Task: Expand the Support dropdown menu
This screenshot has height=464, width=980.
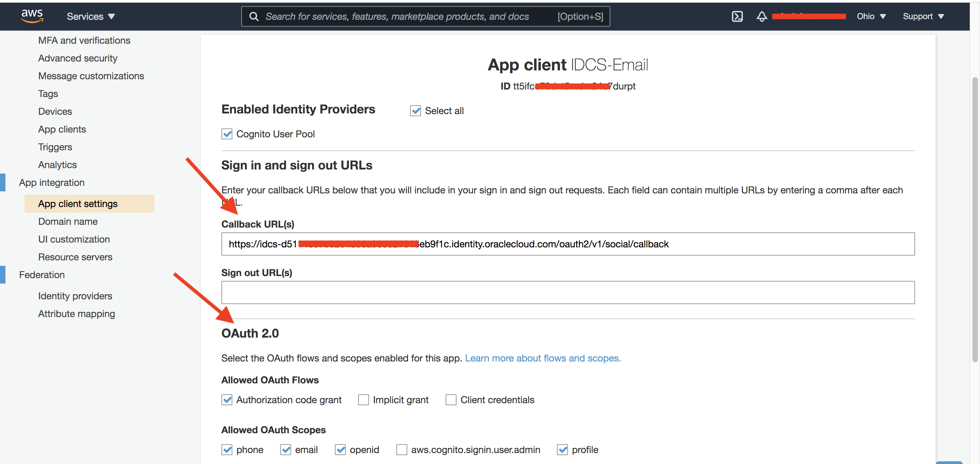Action: [x=923, y=16]
